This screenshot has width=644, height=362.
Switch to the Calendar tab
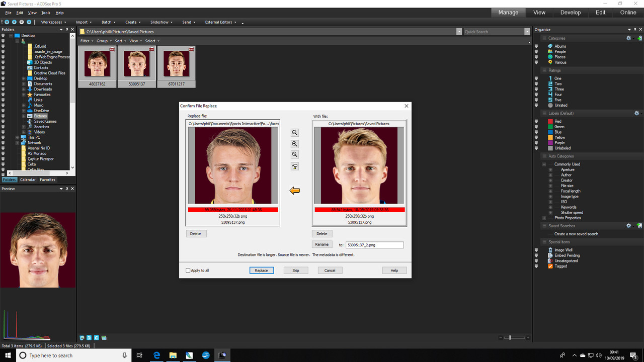28,179
